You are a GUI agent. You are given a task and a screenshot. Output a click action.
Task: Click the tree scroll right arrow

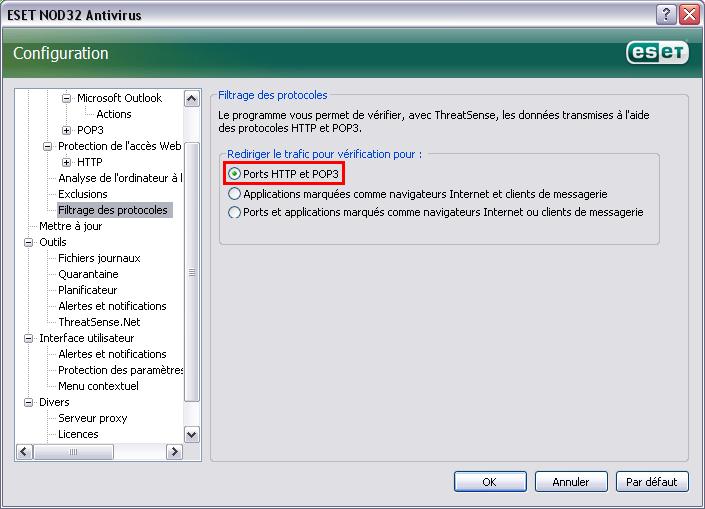click(174, 452)
